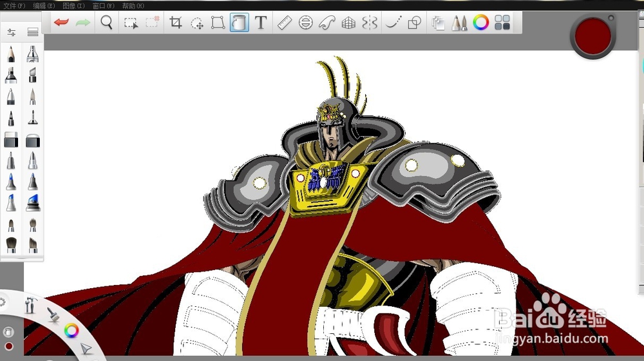Screen dimensions: 644x361
Task: Select the rectangular Selection tool
Action: click(131, 23)
